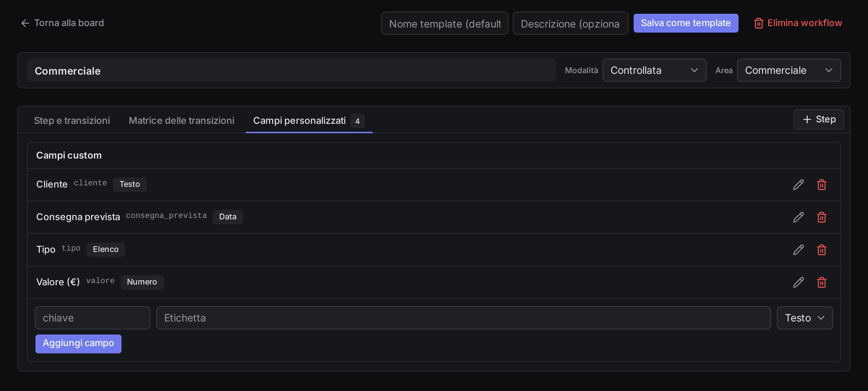Click the lowercase cliente key text
Viewport: 868px width, 391px height.
point(90,183)
